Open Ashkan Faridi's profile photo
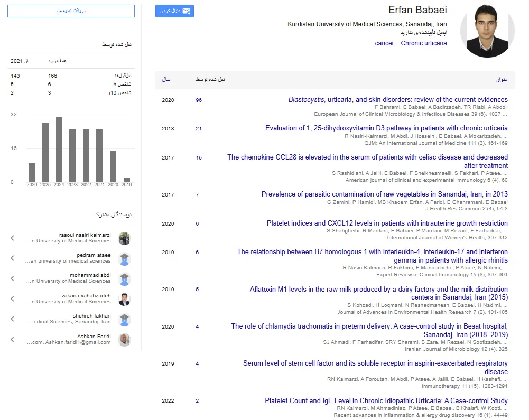529x420 pixels. tap(125, 340)
